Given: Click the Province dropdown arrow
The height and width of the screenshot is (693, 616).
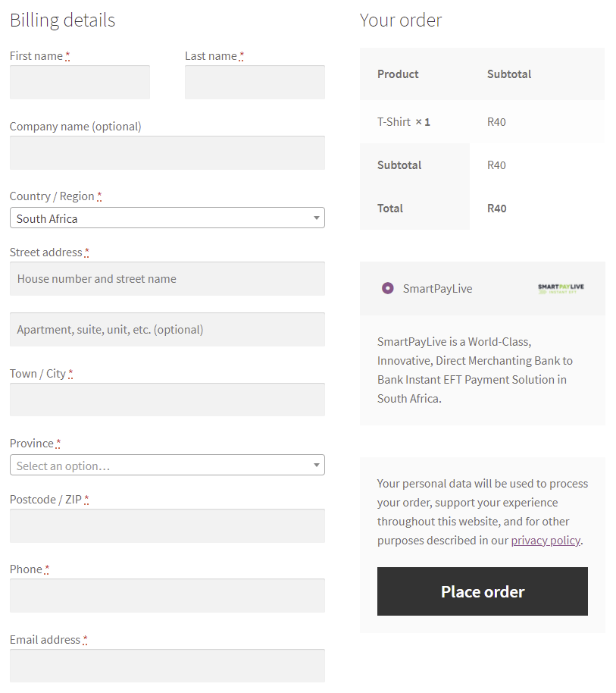Looking at the screenshot, I should click(316, 465).
